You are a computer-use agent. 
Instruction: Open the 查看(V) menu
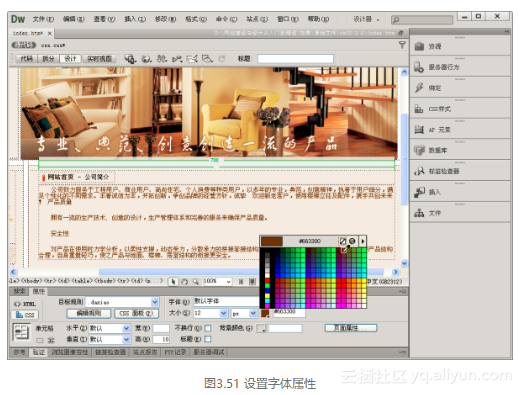pyautogui.click(x=104, y=19)
